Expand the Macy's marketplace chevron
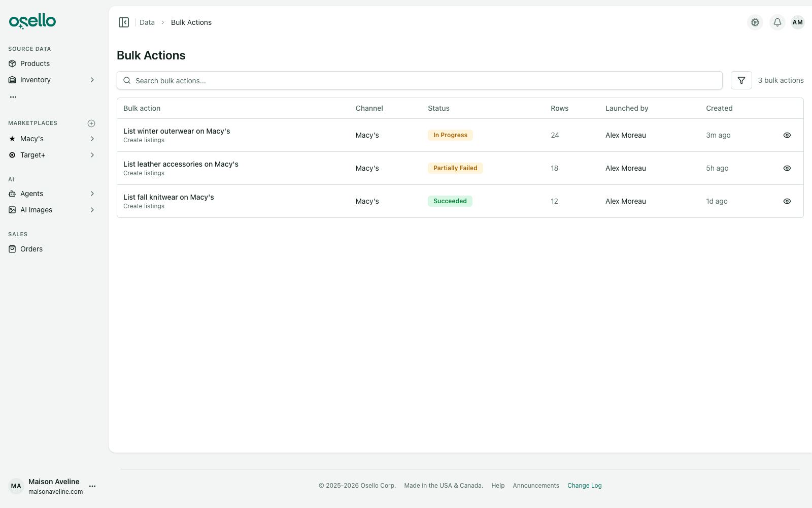Image resolution: width=812 pixels, height=508 pixels. pos(92,139)
